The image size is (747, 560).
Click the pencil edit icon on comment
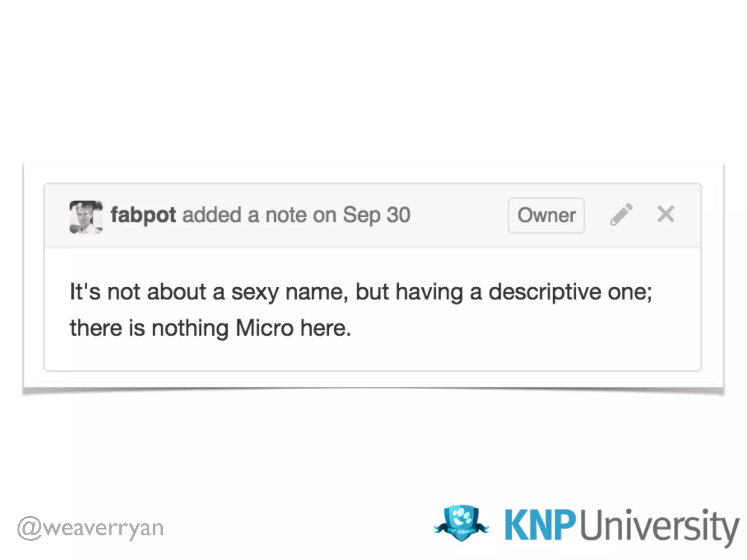point(622,214)
